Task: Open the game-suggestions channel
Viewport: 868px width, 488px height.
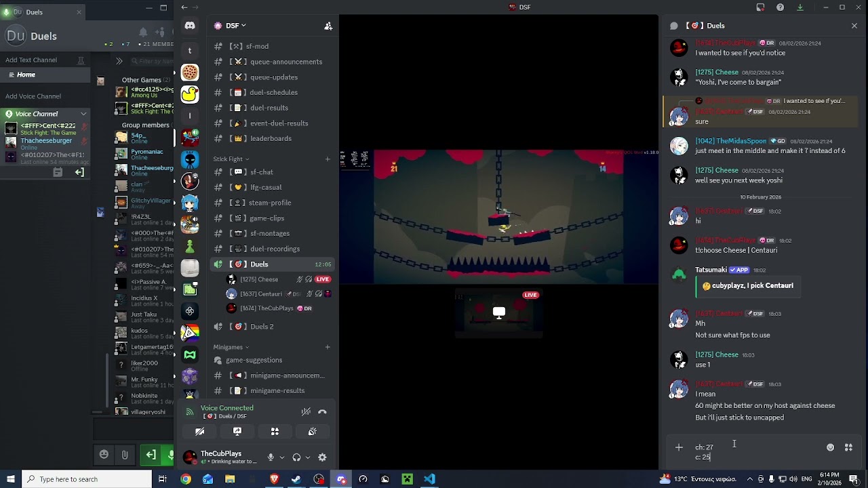Action: [272, 360]
